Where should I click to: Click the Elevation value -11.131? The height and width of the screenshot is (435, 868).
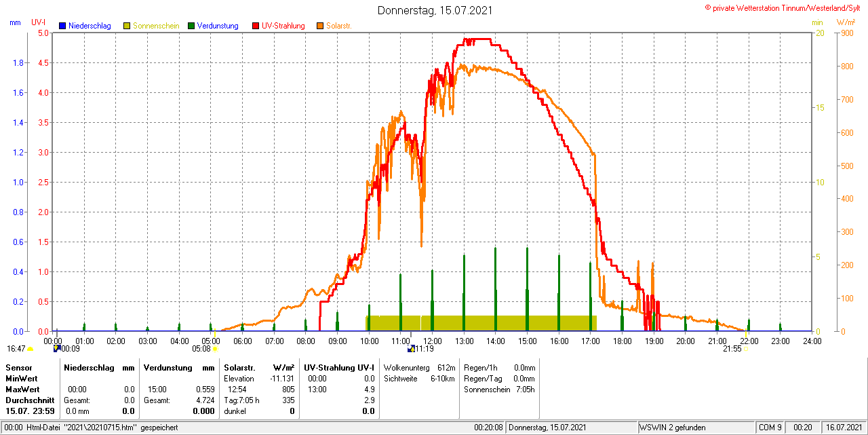pyautogui.click(x=281, y=378)
